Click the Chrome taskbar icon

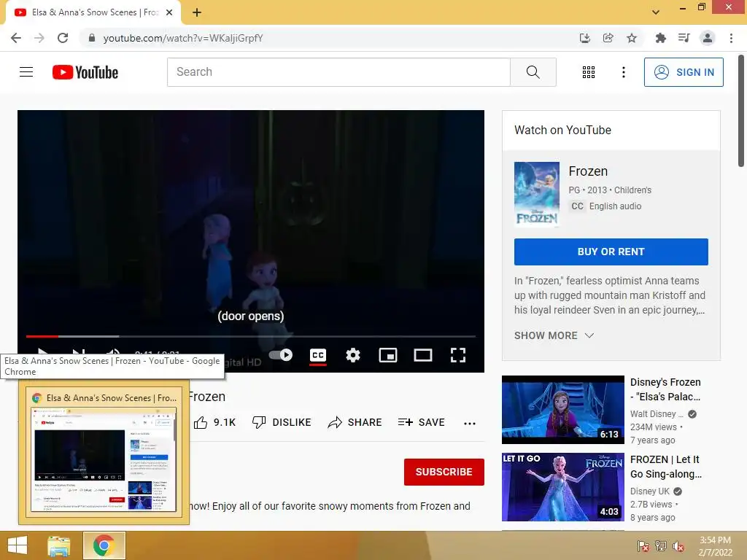click(x=104, y=545)
